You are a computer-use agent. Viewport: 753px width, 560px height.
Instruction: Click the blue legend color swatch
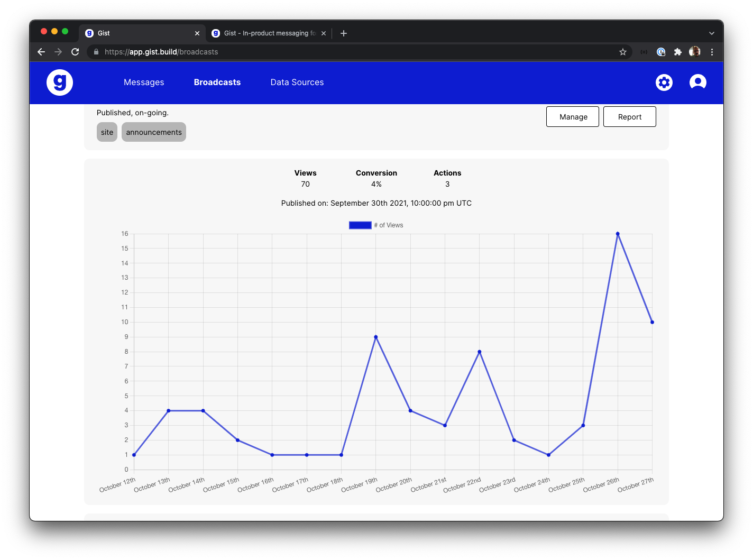360,225
